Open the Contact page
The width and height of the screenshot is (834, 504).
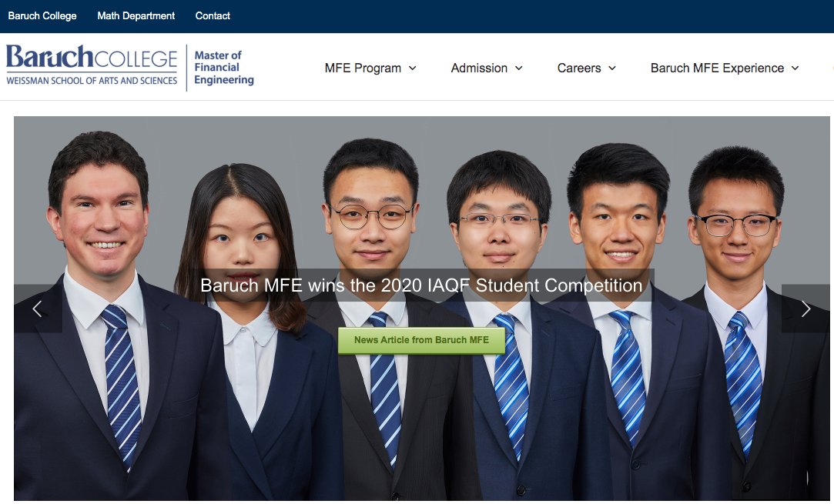[213, 15]
